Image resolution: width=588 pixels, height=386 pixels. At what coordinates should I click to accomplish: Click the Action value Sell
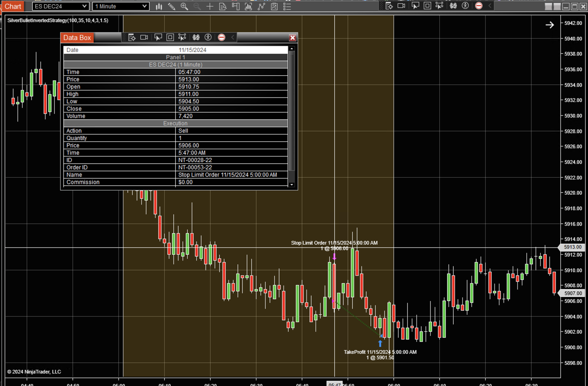point(183,131)
